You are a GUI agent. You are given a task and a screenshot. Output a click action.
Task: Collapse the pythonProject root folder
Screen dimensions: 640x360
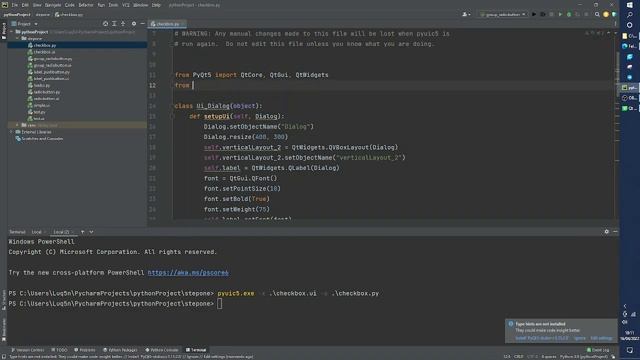[x=12, y=32]
